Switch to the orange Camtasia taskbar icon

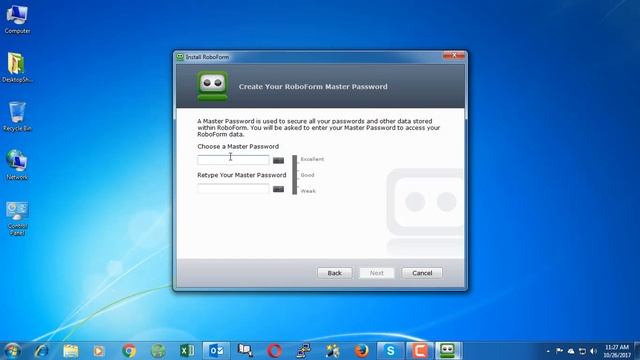pyautogui.click(x=420, y=351)
